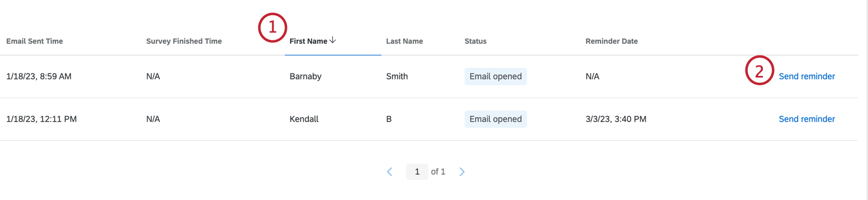Send reminder to Barnaby Smith

point(807,77)
